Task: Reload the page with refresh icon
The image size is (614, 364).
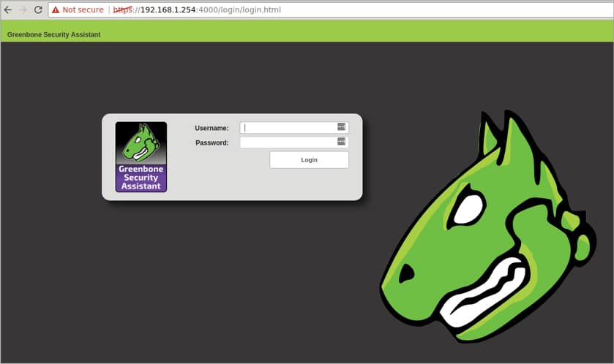Action: click(38, 10)
